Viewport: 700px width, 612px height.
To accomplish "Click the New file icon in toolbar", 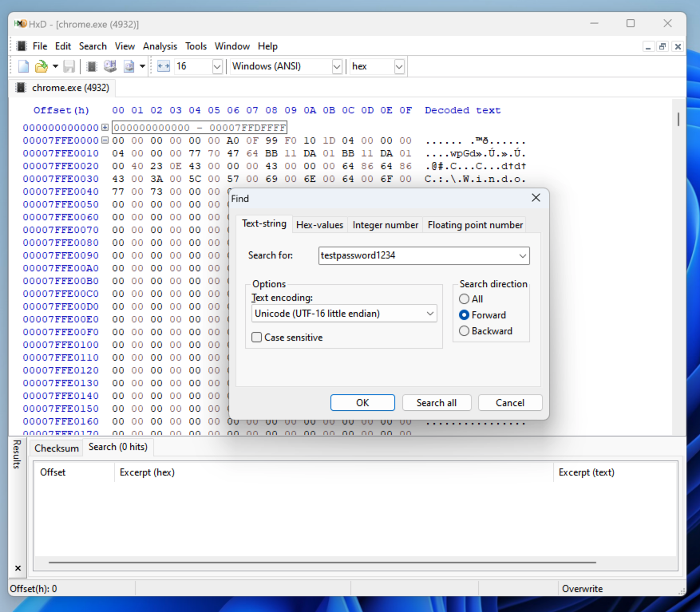I will pos(23,66).
